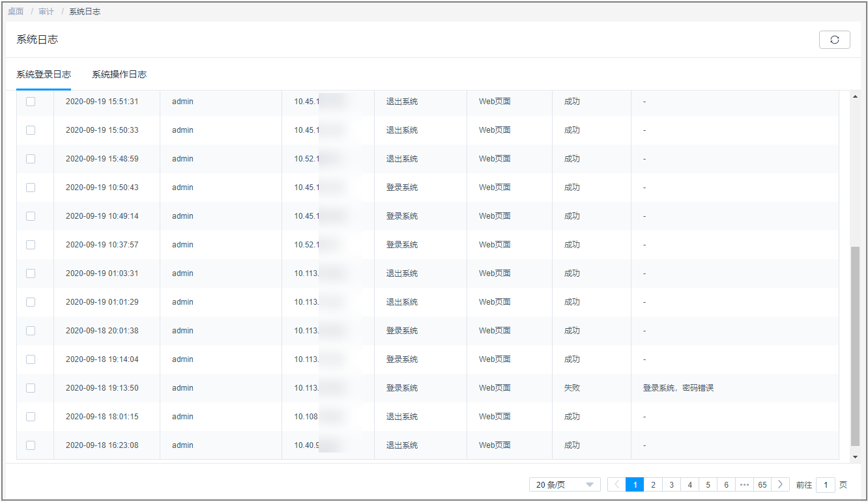The height and width of the screenshot is (502, 868).
Task: Go to next page arrow
Action: [780, 484]
